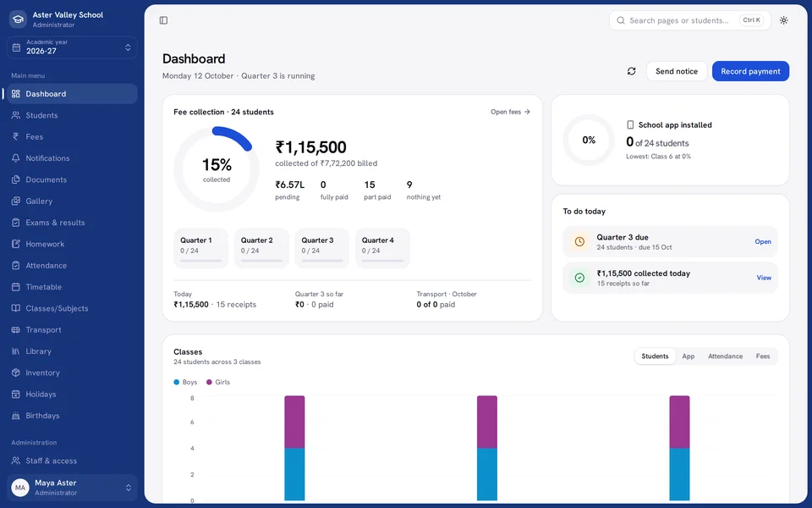Click the Documents copy icon
The height and width of the screenshot is (508, 812).
click(x=16, y=179)
